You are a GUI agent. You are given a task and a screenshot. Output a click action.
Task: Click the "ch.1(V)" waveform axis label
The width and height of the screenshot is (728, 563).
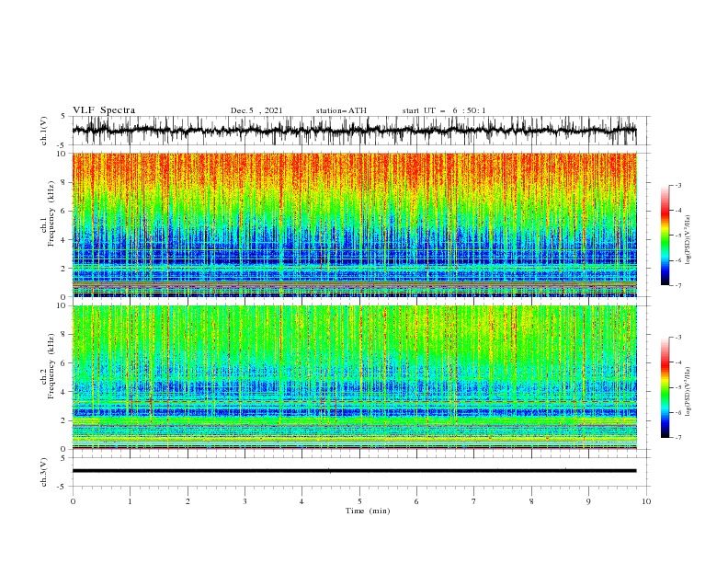point(44,131)
